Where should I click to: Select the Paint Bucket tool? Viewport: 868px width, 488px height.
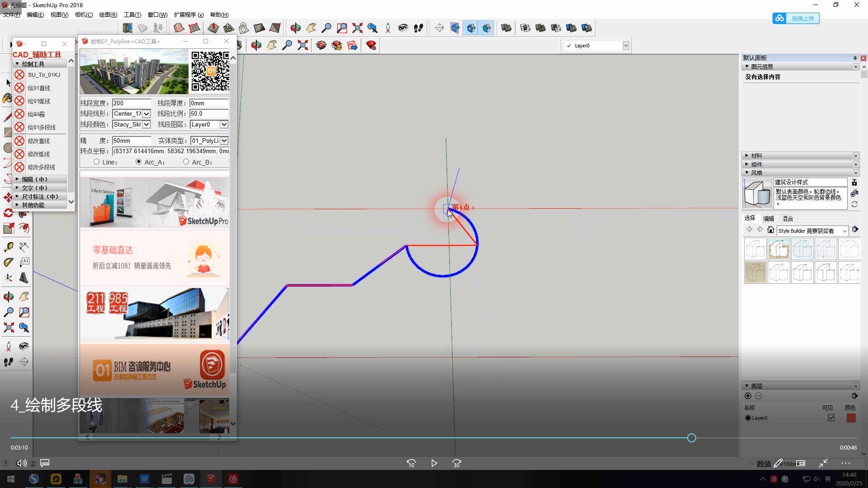point(7,98)
